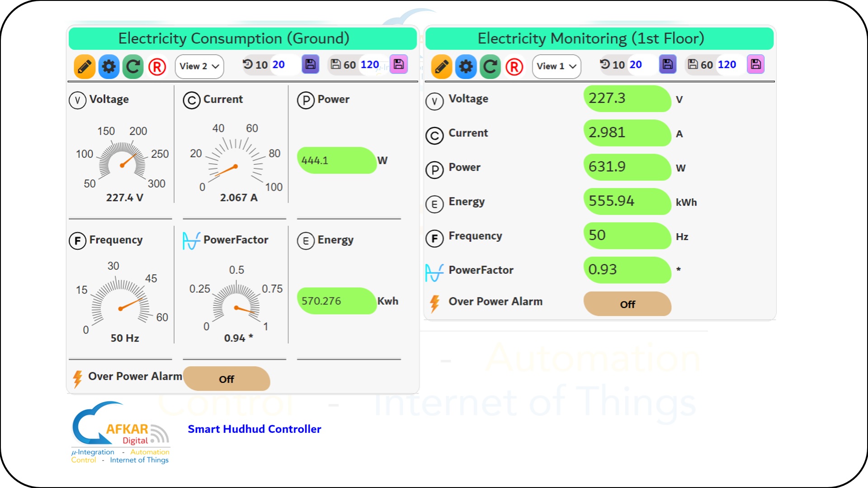Toggle Over Power Alarm Off on 1st Floor
868x488 pixels.
point(627,304)
